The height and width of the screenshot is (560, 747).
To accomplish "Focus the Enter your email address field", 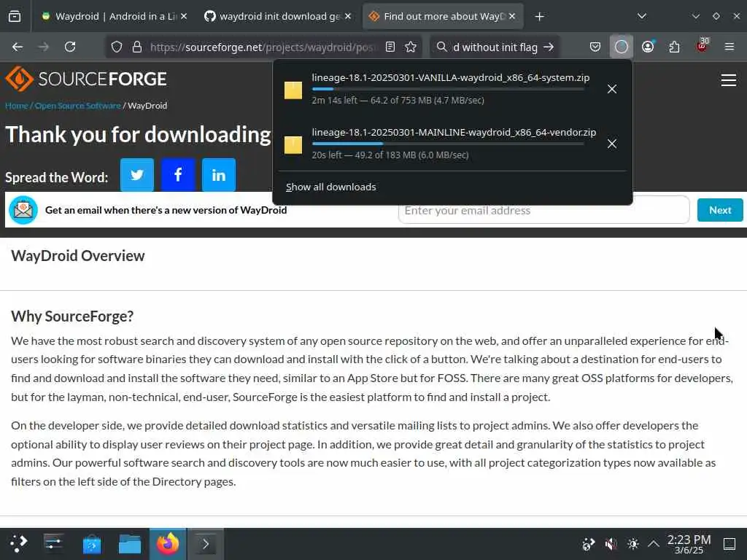I will [x=543, y=210].
